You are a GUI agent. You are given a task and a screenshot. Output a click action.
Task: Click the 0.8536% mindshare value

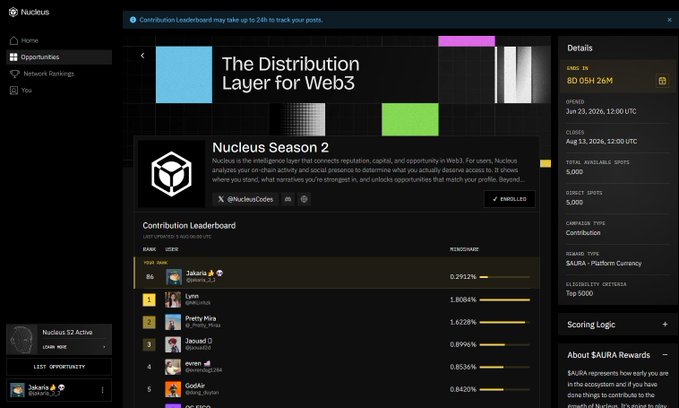tap(462, 367)
